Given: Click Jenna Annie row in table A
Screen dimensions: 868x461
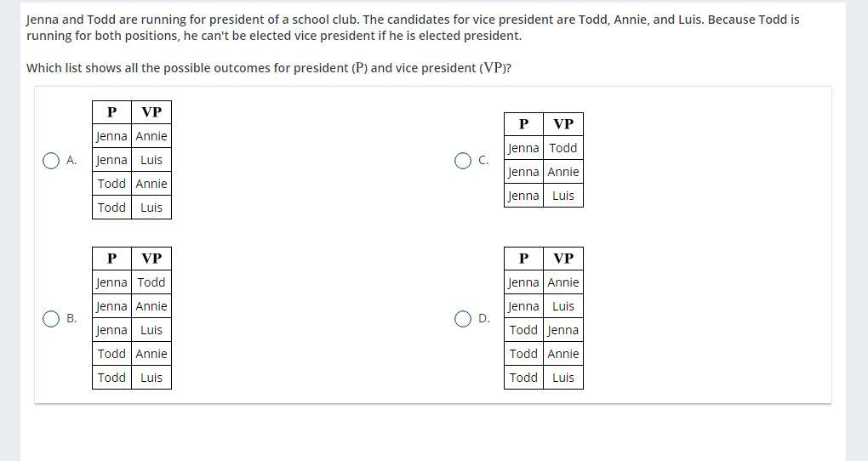Looking at the screenshot, I should pyautogui.click(x=132, y=136).
